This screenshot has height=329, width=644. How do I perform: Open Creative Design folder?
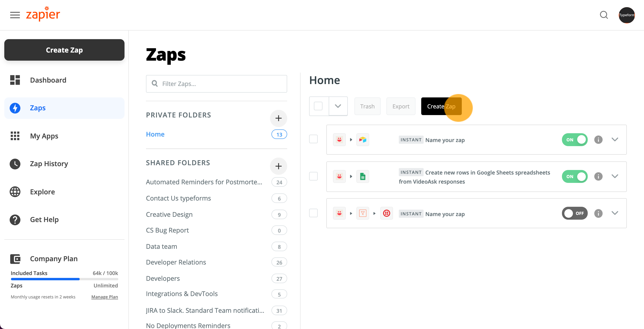coord(169,214)
